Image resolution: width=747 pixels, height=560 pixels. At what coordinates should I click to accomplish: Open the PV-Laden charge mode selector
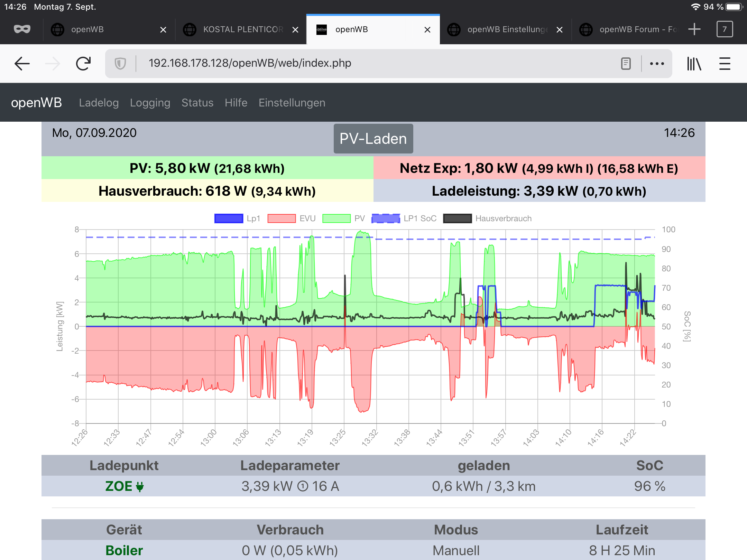click(x=373, y=139)
